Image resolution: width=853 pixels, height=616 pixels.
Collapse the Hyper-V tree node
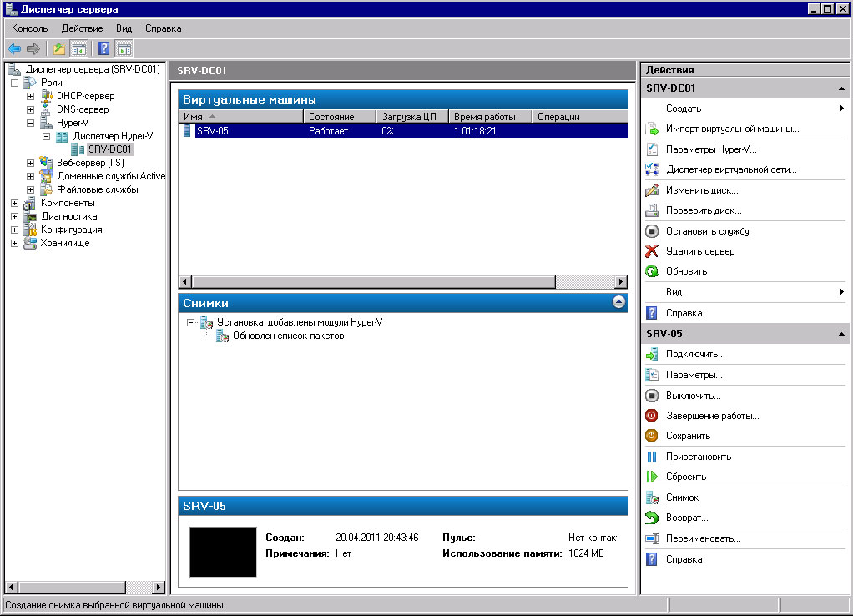(x=31, y=123)
